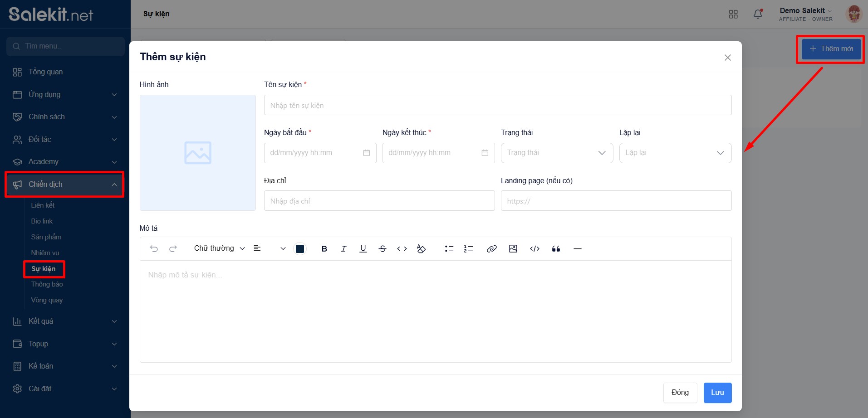Undo last edit in description

154,248
